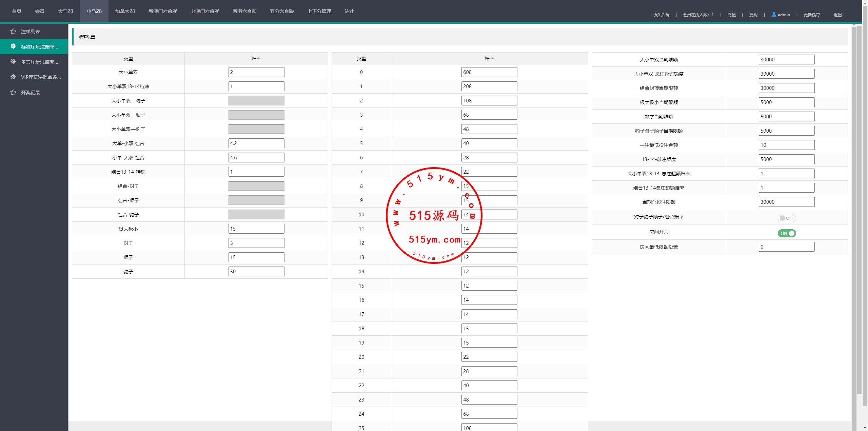Click the 提现 link in header
The height and width of the screenshot is (431, 868).
pos(753,15)
